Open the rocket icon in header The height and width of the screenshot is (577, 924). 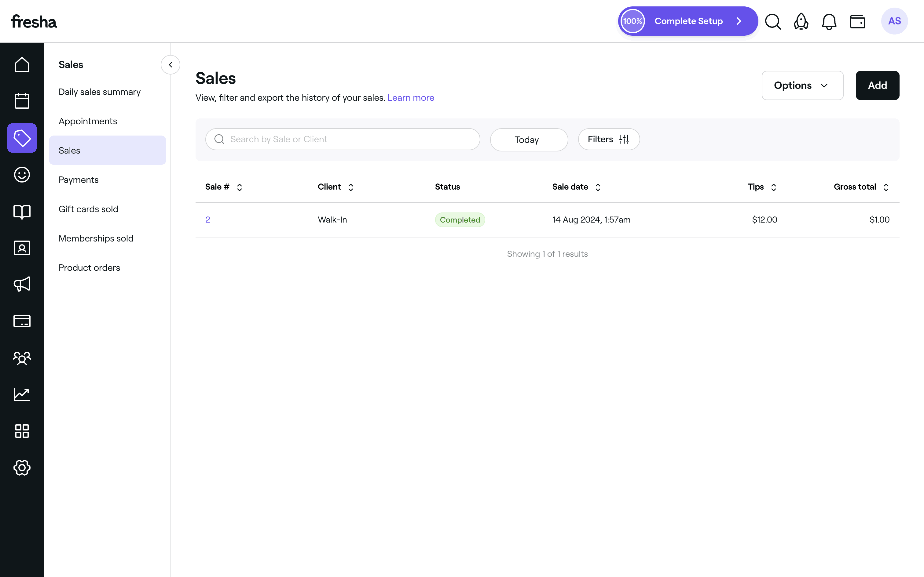coord(801,21)
